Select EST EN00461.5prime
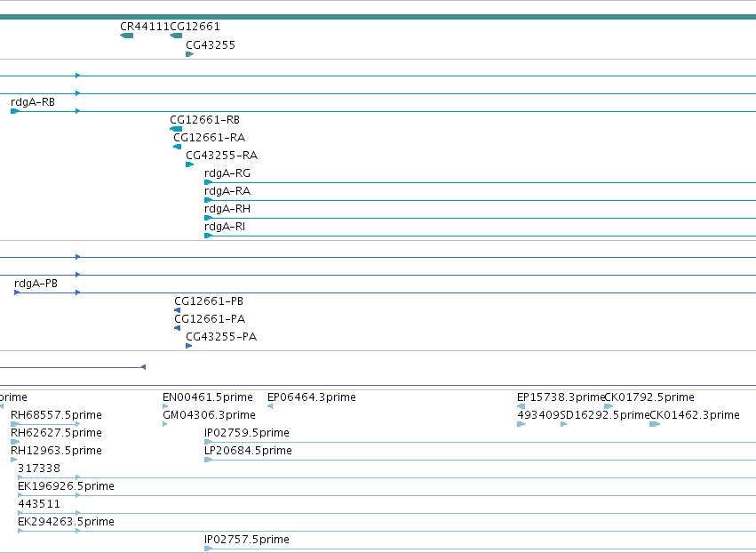Viewport: 756px width, 553px height. (208, 397)
